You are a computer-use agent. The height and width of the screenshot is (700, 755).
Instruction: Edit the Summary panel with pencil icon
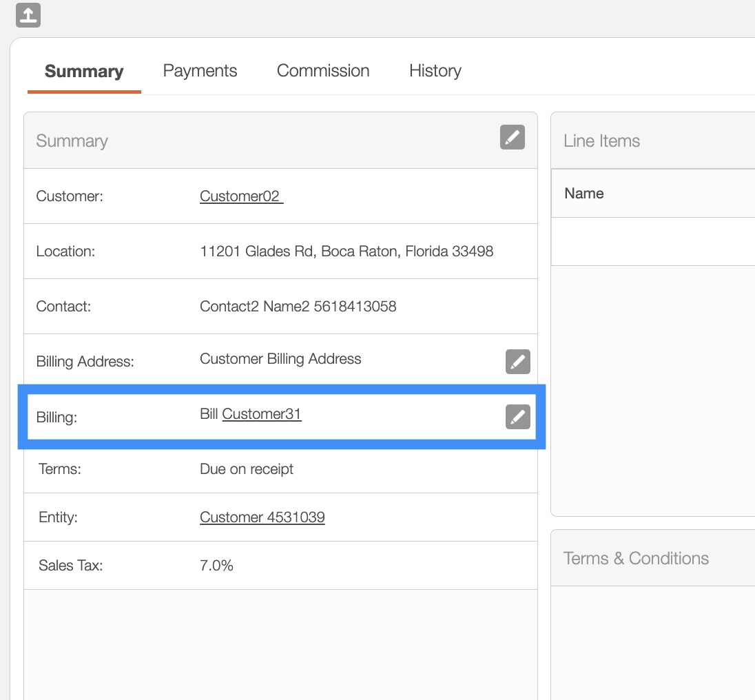(x=512, y=137)
